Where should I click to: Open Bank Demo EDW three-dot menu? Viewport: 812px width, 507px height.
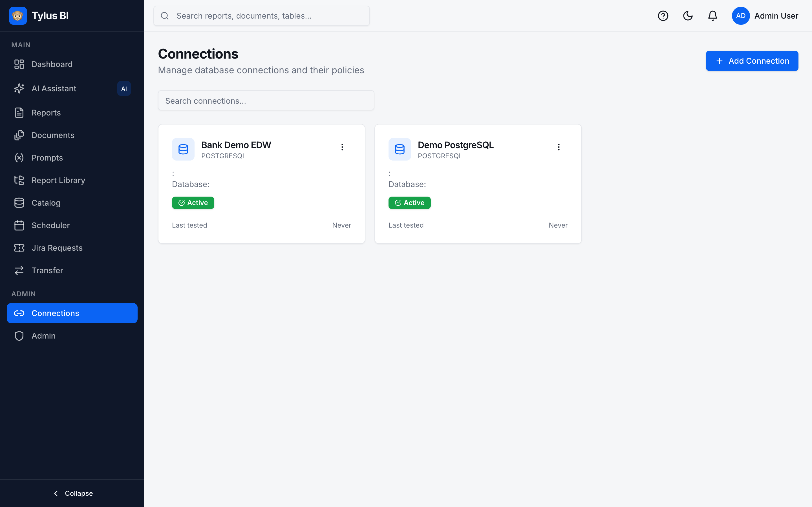[342, 147]
